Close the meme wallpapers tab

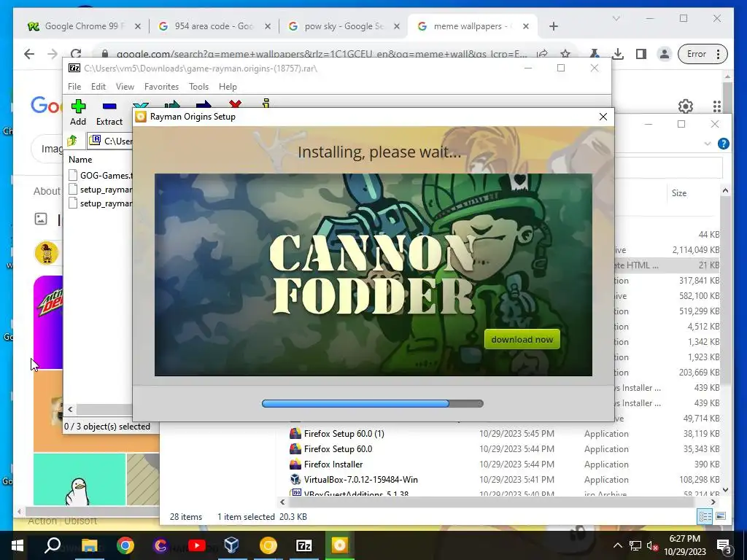pyautogui.click(x=526, y=27)
